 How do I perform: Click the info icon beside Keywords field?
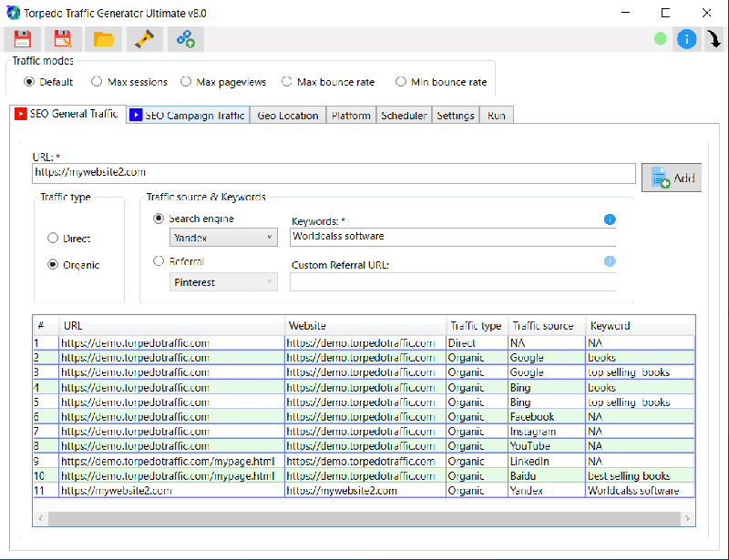[610, 219]
